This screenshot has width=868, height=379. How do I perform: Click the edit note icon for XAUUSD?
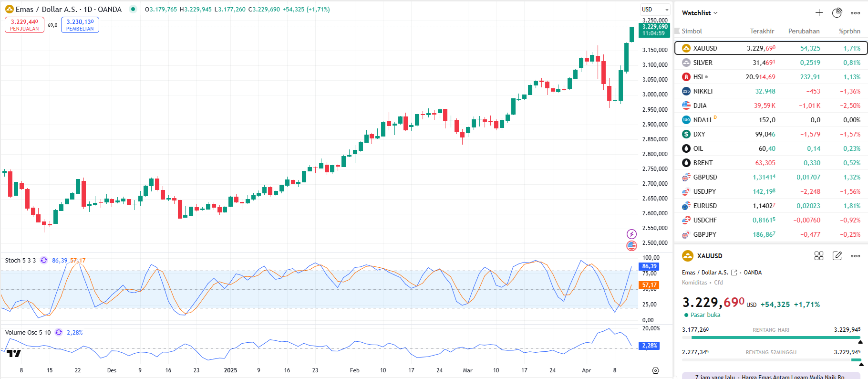[837, 256]
